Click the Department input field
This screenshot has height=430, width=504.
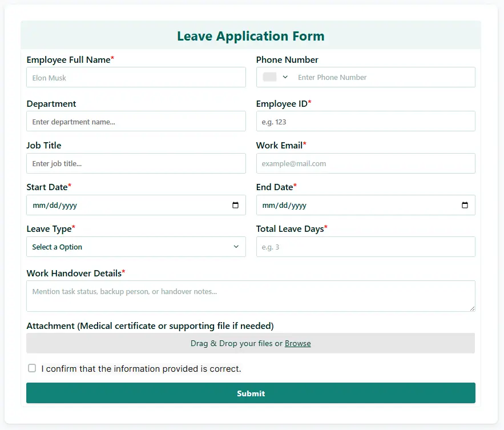[x=136, y=121]
